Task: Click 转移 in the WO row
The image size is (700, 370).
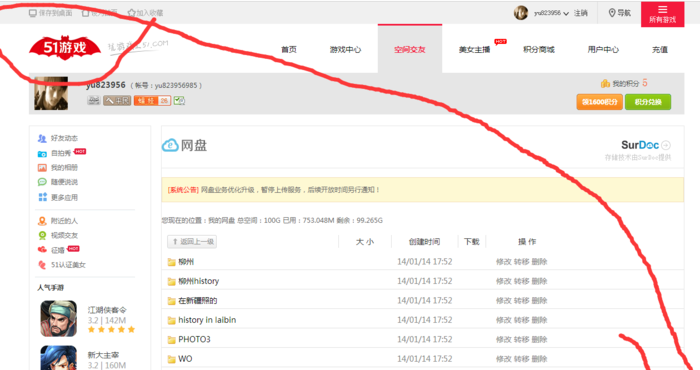Action: point(521,359)
